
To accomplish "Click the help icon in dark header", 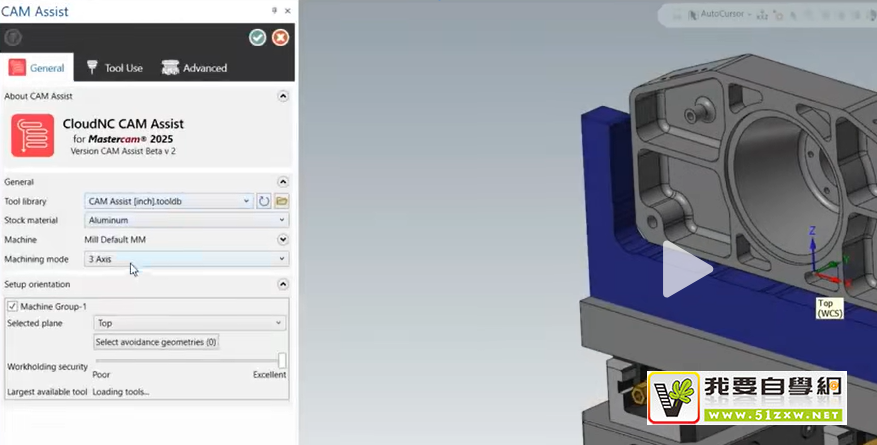I will [12, 37].
